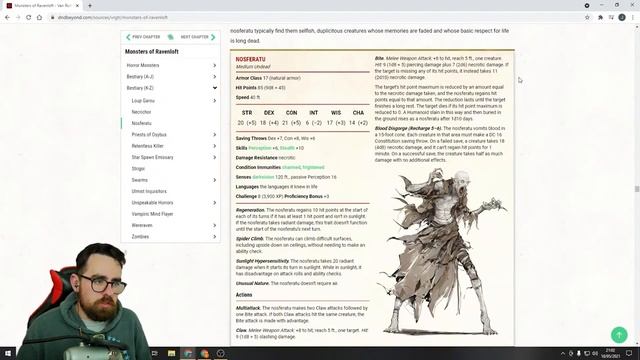Open Perception skill tooltip link
Viewport: 640px width, 360px height.
click(260, 148)
